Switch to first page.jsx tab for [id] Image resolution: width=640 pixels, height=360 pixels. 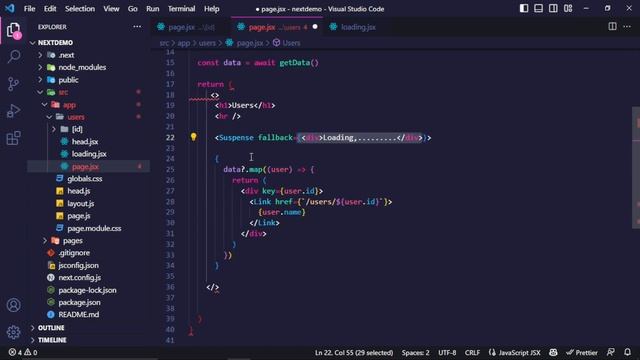(x=191, y=27)
